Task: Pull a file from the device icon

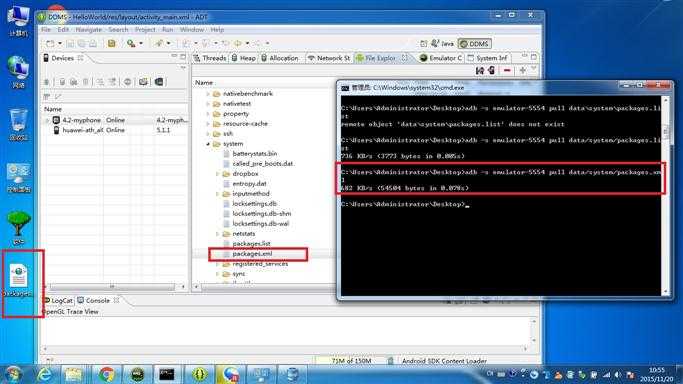Action: [480, 70]
